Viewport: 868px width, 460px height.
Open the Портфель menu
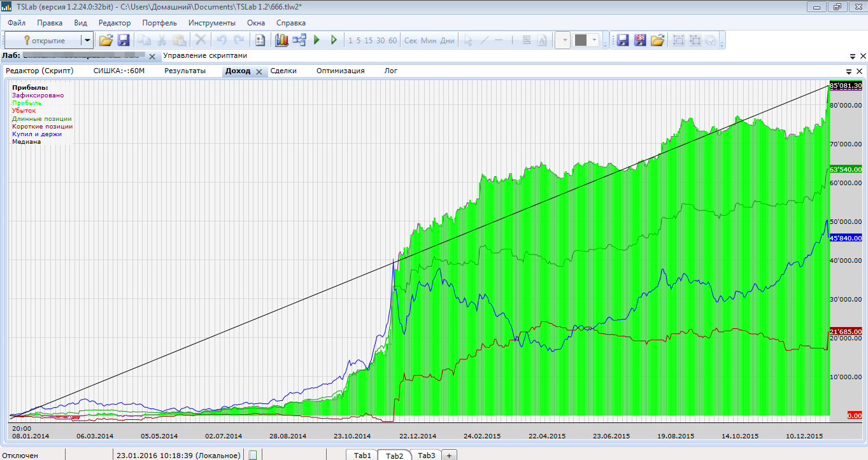(160, 22)
